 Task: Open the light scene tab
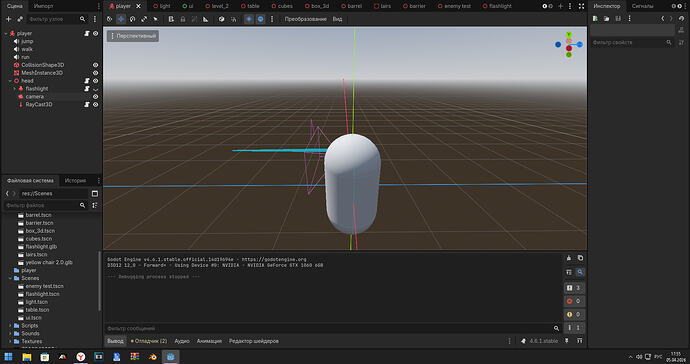(x=161, y=6)
